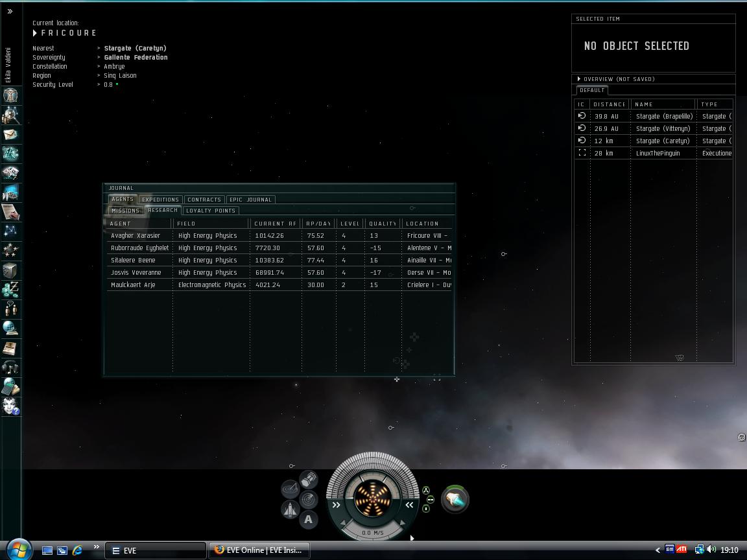Select Stargate (Brapelille) in overview
Viewport: 747px width, 560px height.
pos(654,116)
